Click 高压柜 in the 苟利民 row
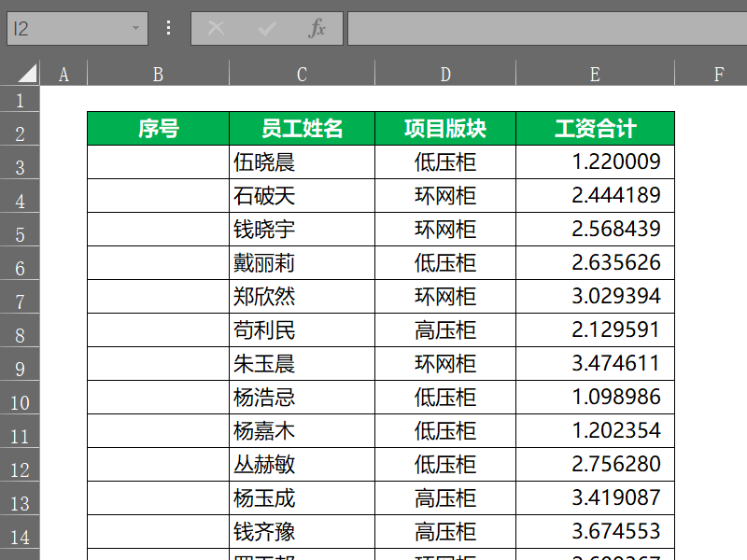This screenshot has width=747, height=560. tap(445, 330)
